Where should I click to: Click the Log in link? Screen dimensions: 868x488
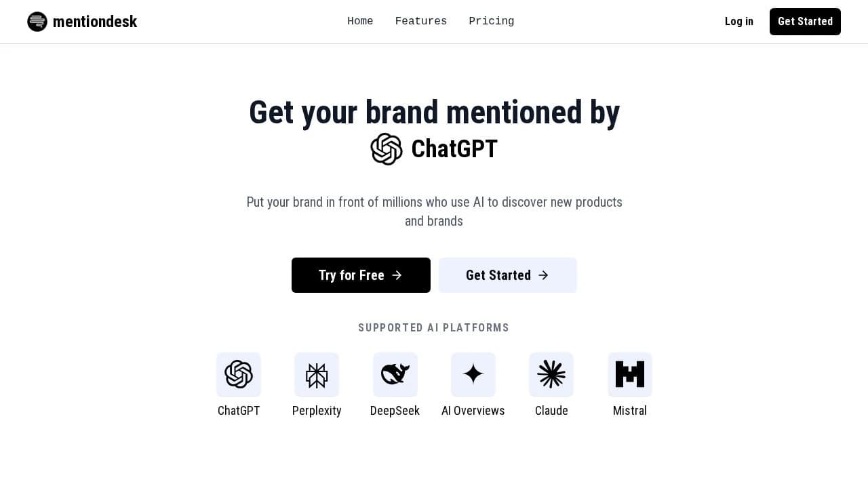point(738,21)
